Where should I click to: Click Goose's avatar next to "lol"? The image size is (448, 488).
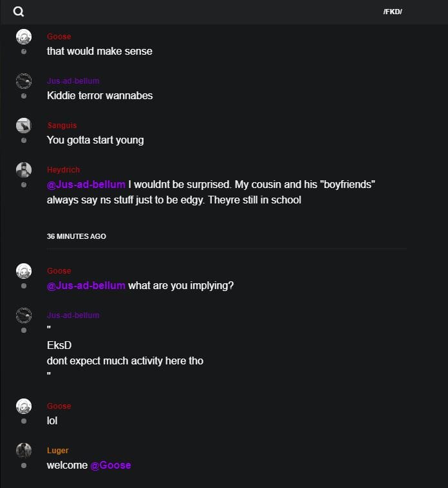(x=24, y=406)
